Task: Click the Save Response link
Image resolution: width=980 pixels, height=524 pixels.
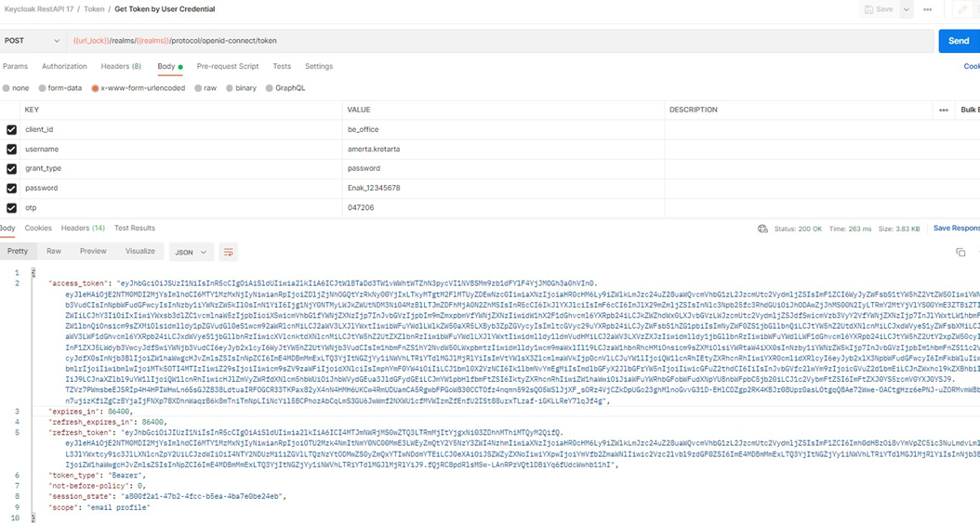Action: coord(956,229)
